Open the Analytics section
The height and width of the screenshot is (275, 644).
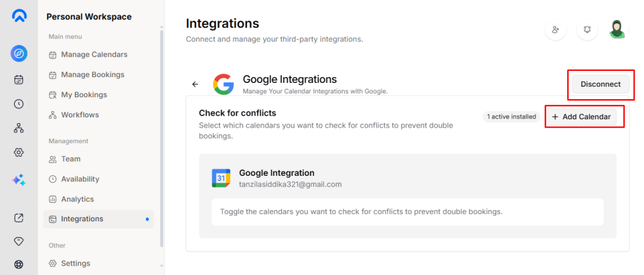pos(77,199)
